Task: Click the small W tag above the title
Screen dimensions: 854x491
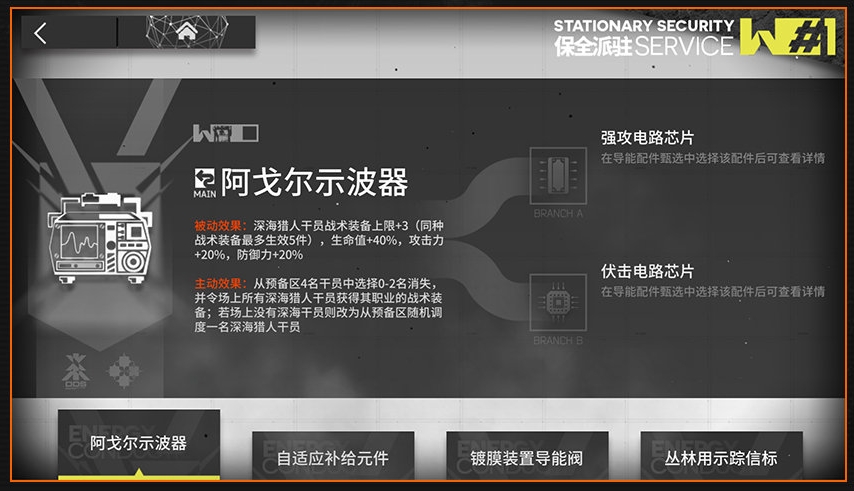Action: coord(226,133)
